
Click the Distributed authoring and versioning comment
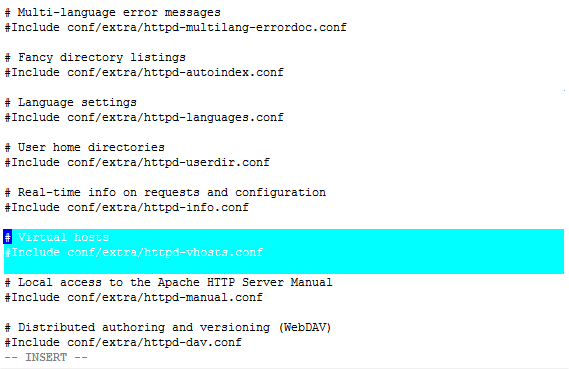(x=168, y=328)
